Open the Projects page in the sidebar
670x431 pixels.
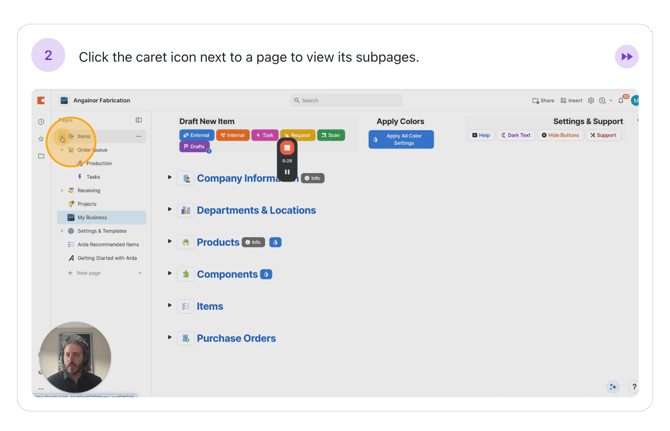[86, 204]
